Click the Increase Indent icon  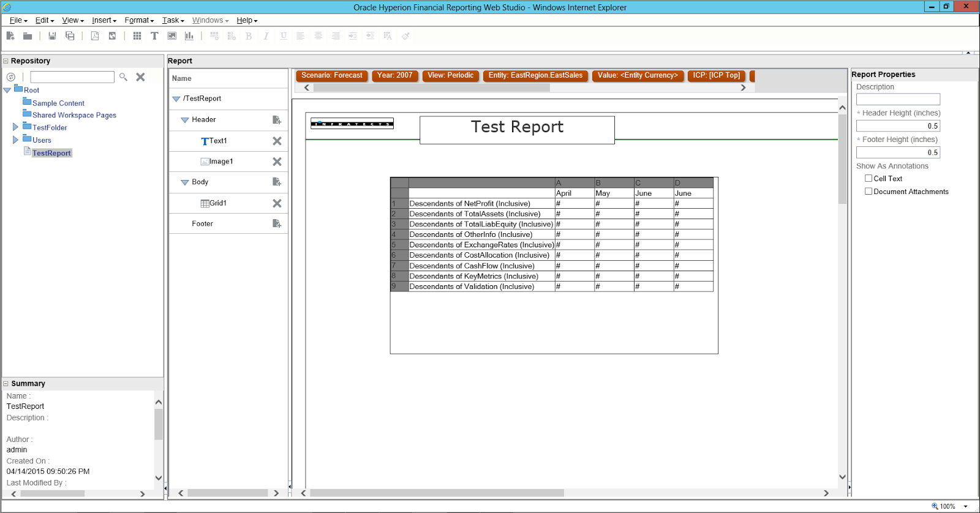coord(353,36)
